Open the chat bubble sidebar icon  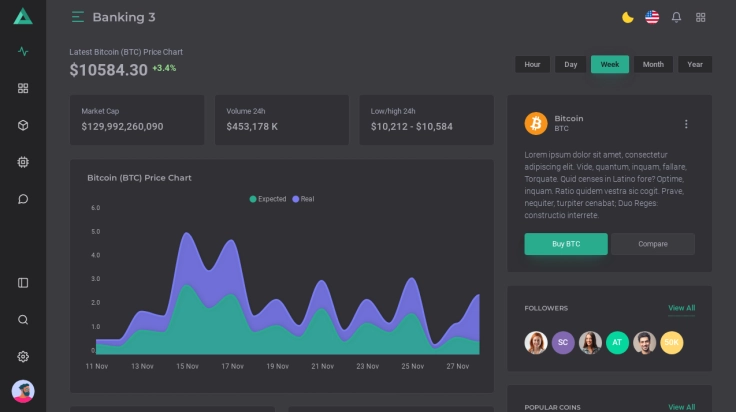click(x=23, y=199)
